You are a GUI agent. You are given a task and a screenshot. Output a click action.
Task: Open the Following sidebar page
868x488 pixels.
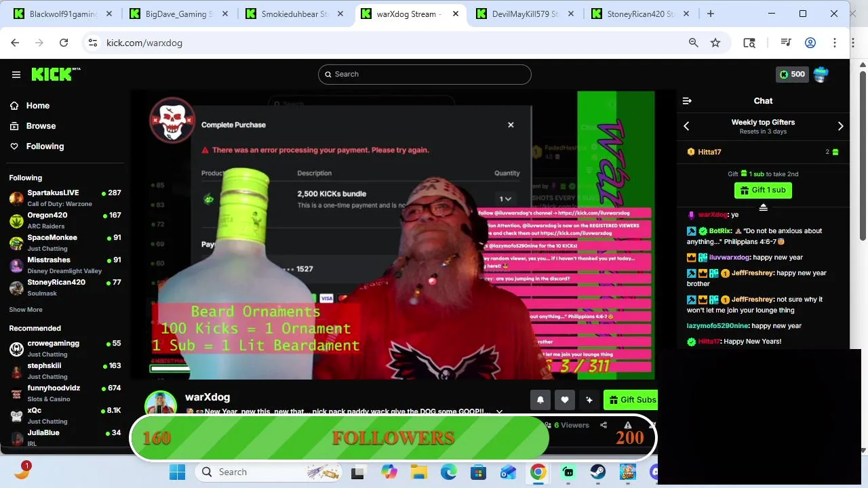tap(37, 146)
